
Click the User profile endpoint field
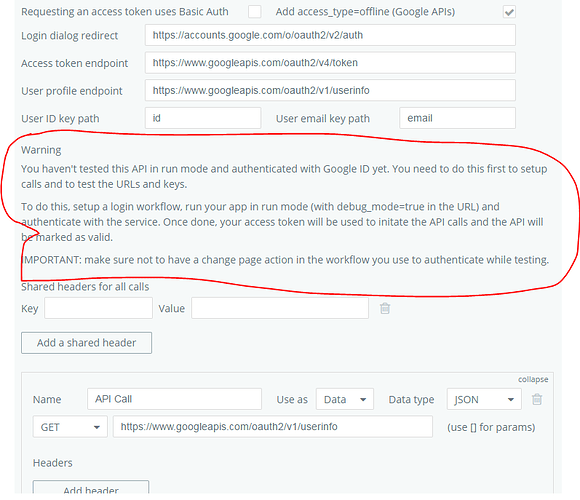[330, 90]
